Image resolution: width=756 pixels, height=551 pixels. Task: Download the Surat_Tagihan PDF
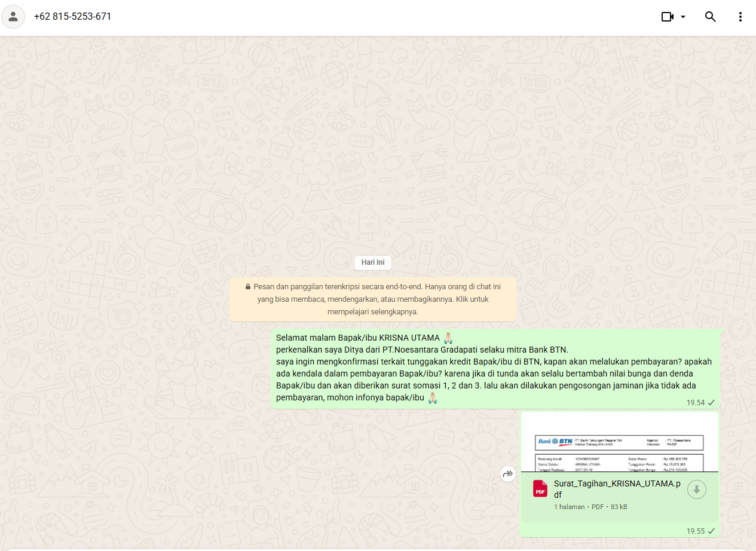[696, 489]
